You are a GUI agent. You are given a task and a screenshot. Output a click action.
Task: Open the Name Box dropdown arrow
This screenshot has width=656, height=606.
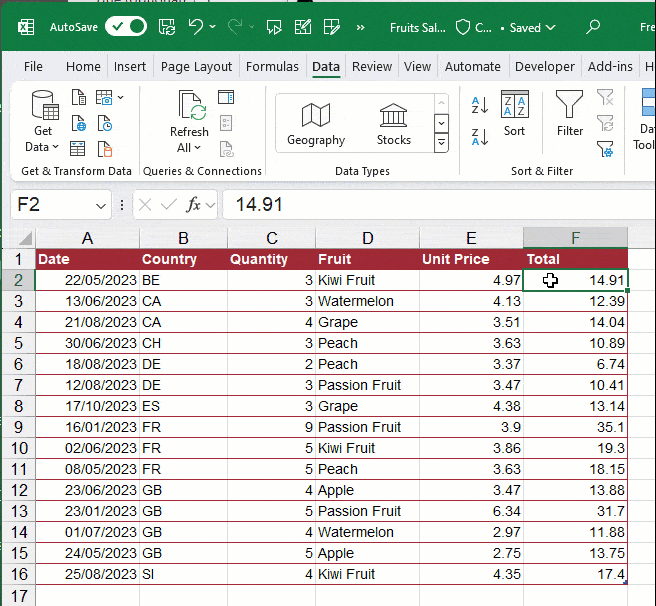tap(100, 205)
